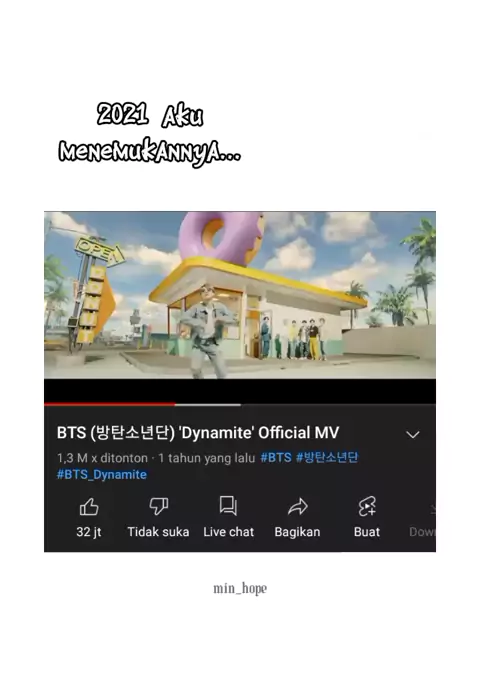Tap the thumbs-up like icon

point(89,506)
